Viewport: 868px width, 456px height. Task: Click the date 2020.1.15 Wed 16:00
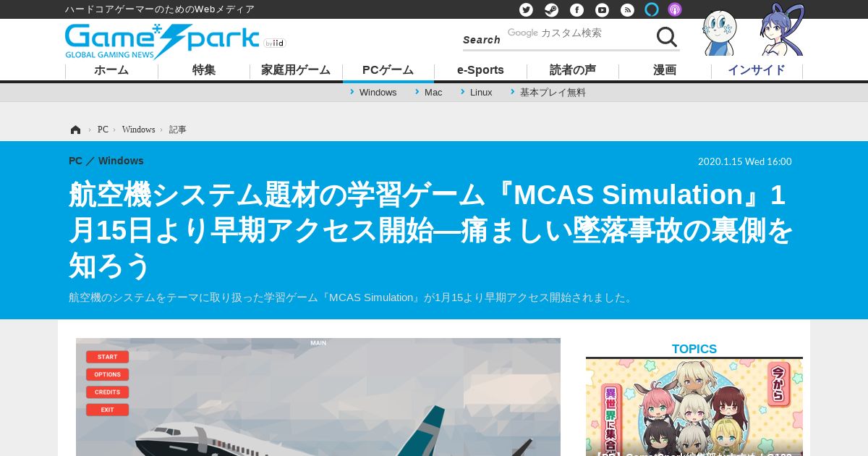click(x=745, y=161)
